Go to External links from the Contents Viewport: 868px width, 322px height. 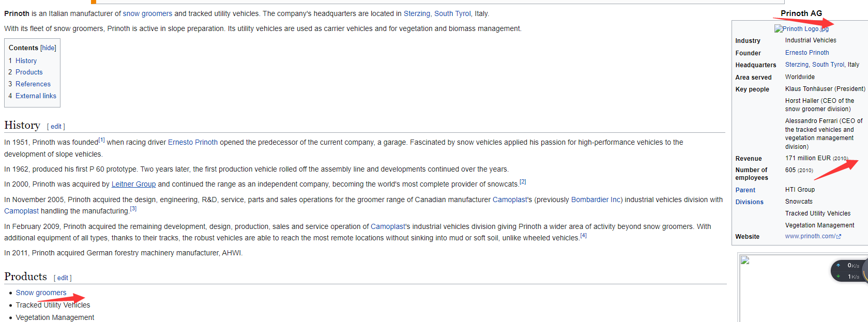[36, 96]
